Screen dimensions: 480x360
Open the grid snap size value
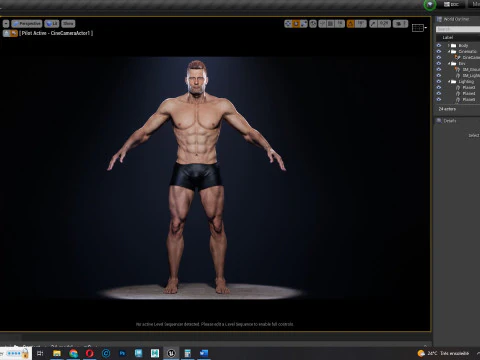point(340,24)
